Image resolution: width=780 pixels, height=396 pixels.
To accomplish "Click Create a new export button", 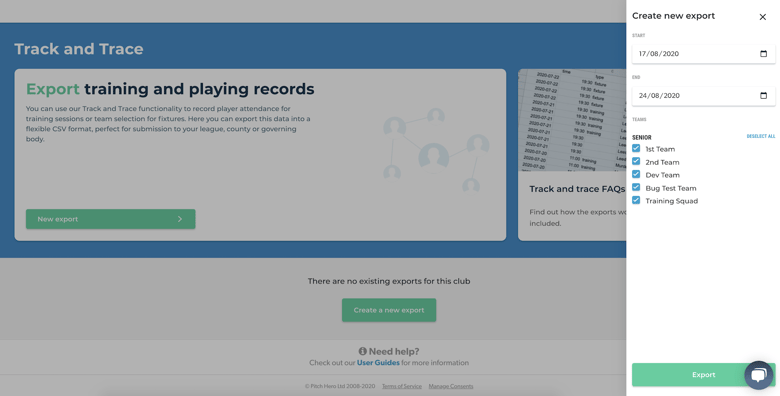I will (389, 310).
